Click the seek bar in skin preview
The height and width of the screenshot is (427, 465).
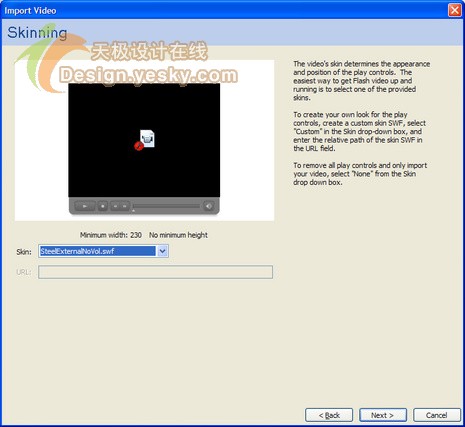(166, 206)
